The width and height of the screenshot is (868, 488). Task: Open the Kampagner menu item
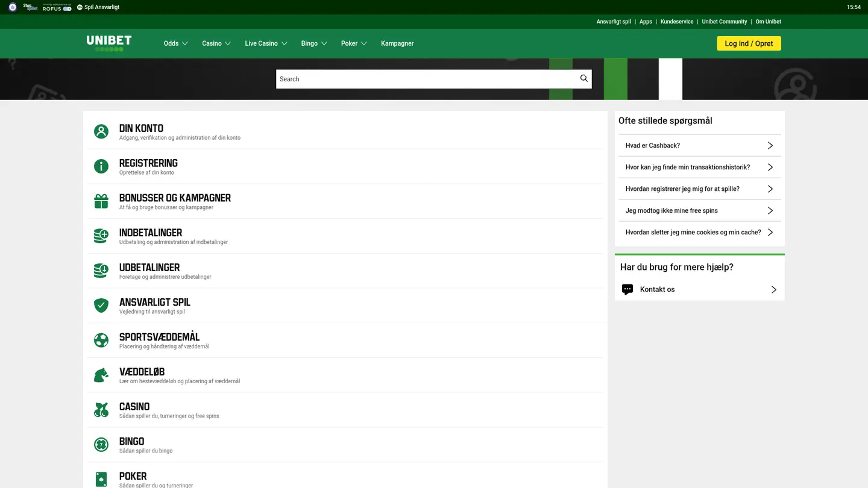point(397,43)
